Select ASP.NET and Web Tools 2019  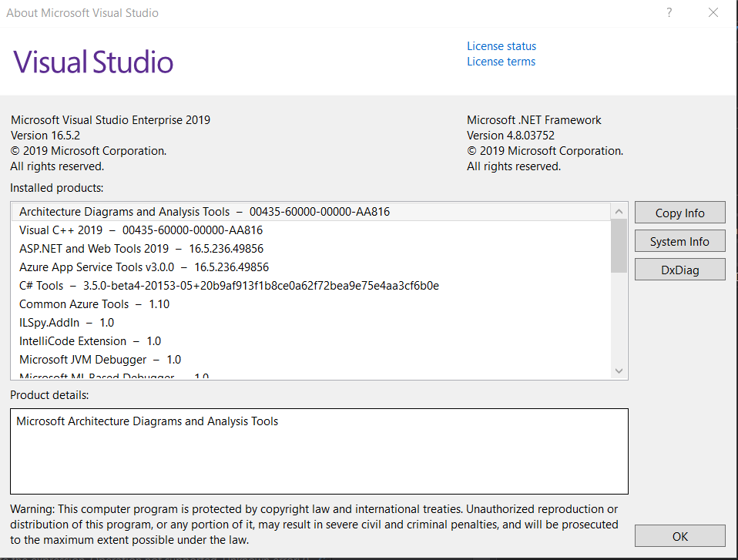(311, 249)
